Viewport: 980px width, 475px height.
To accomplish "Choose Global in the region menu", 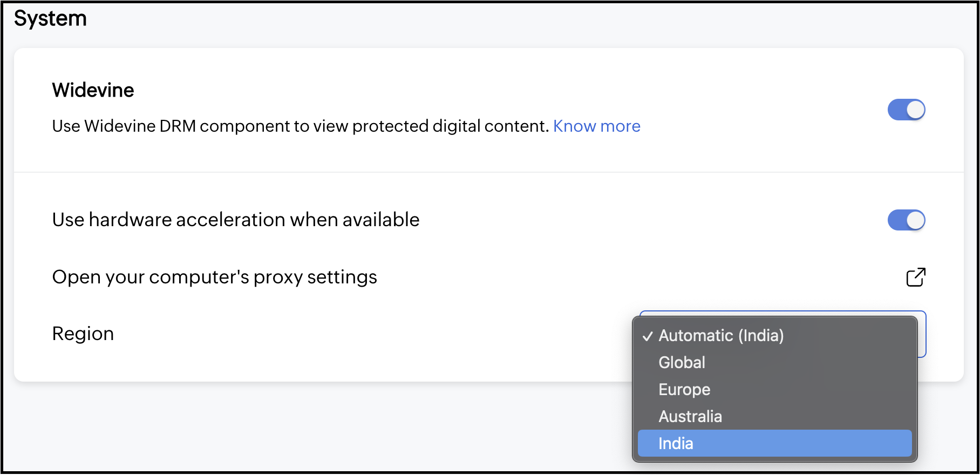I will click(x=682, y=363).
